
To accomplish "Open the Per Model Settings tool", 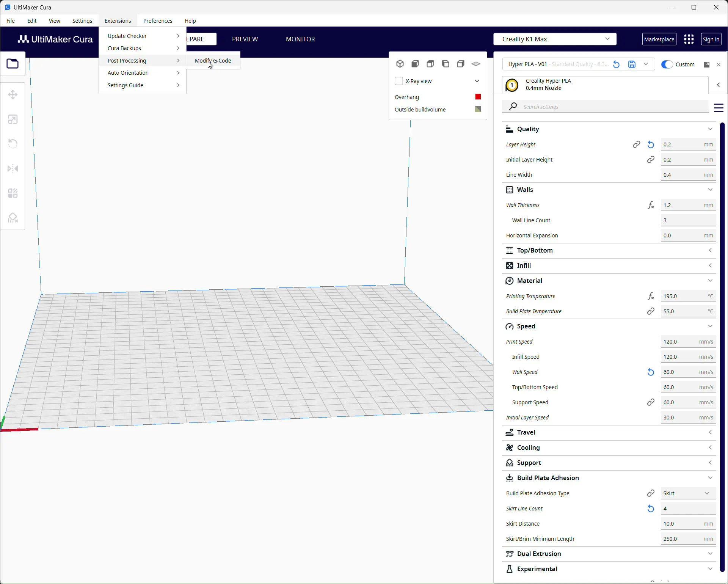I will [x=13, y=193].
